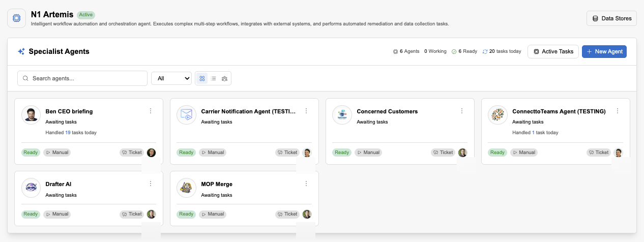The width and height of the screenshot is (644, 242).
Task: Click the ConnecttoTeams Agent logo icon
Action: [497, 115]
